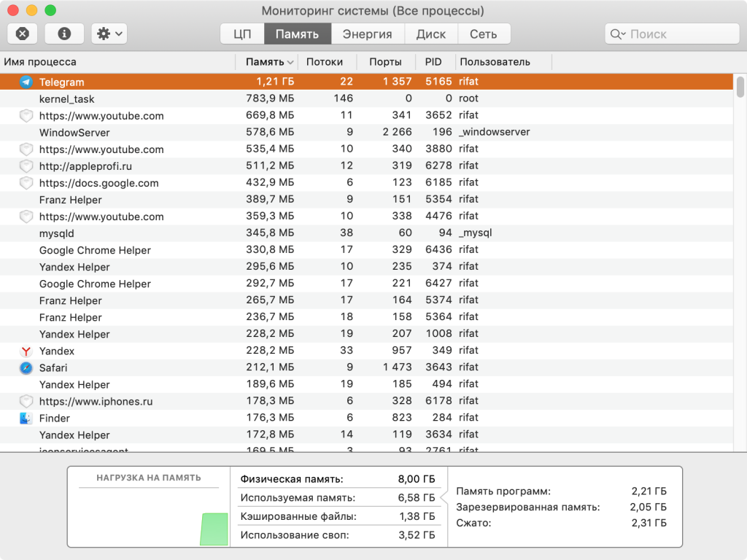Click the Используемая память row

(x=337, y=497)
